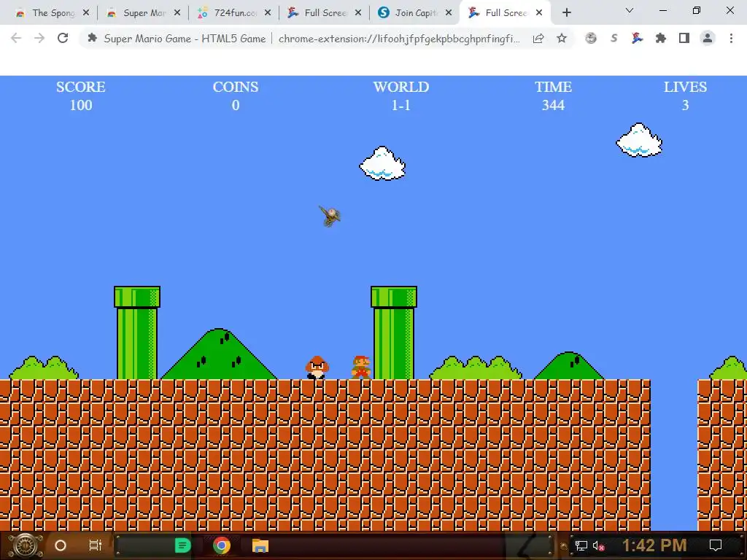Minimize the Chrome window
Screen dimensions: 747x560
662,10
